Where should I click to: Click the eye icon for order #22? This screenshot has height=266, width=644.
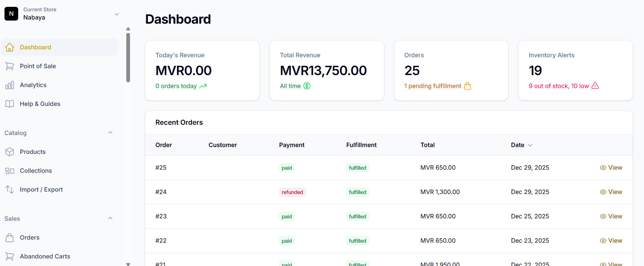point(603,241)
